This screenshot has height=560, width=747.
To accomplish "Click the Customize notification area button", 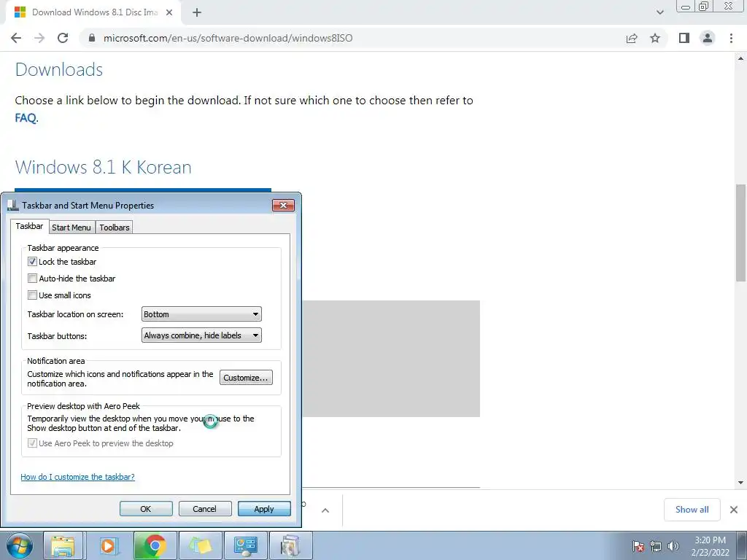I will (x=246, y=378).
